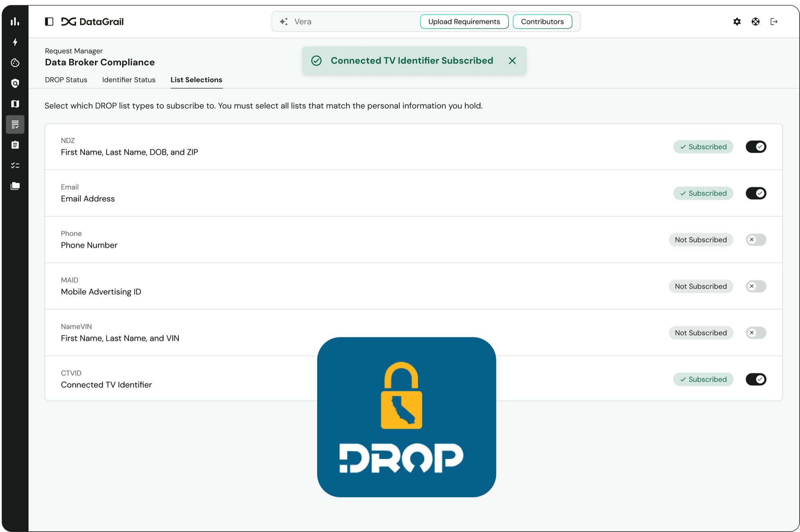Toggle the sidebar panel collapse icon

[49, 22]
